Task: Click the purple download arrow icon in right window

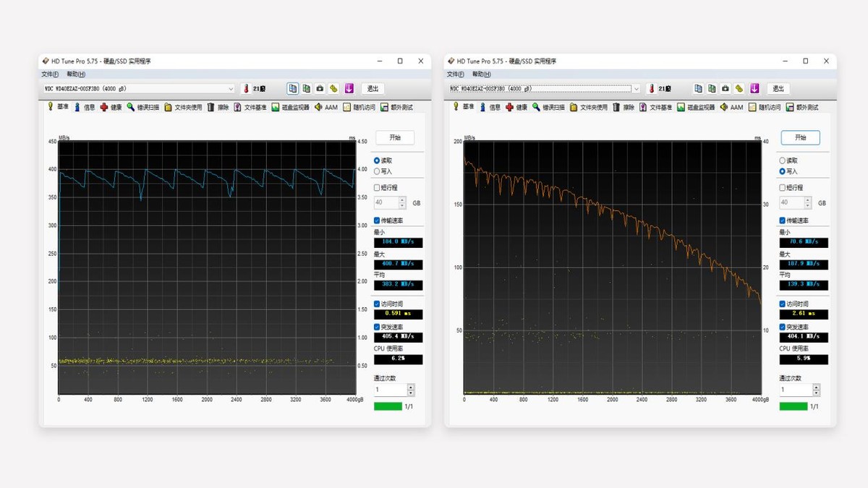Action: point(754,88)
